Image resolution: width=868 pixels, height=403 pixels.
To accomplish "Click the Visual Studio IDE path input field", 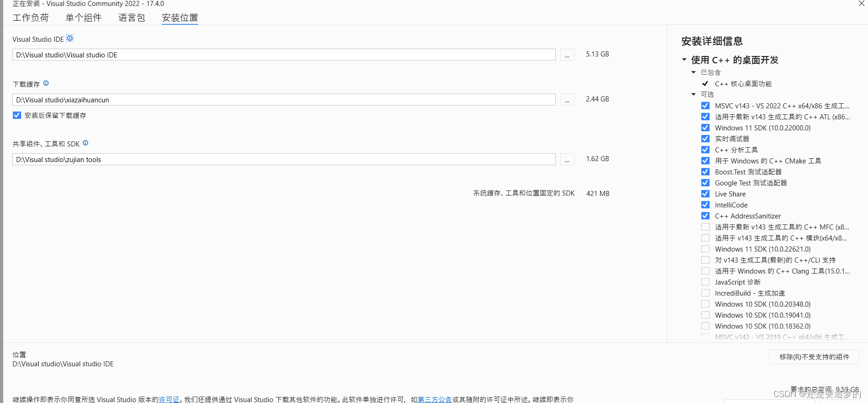I will pyautogui.click(x=284, y=55).
